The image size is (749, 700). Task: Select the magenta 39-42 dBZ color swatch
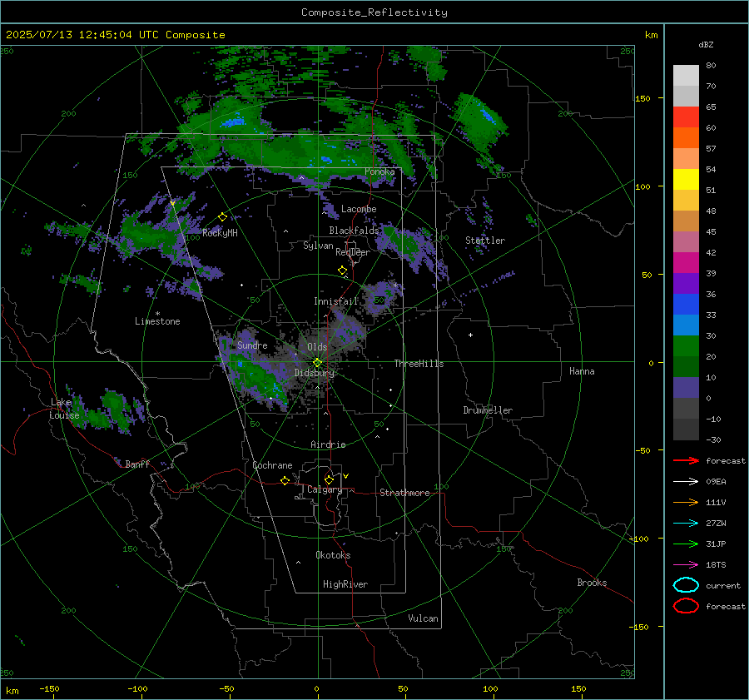coord(686,262)
